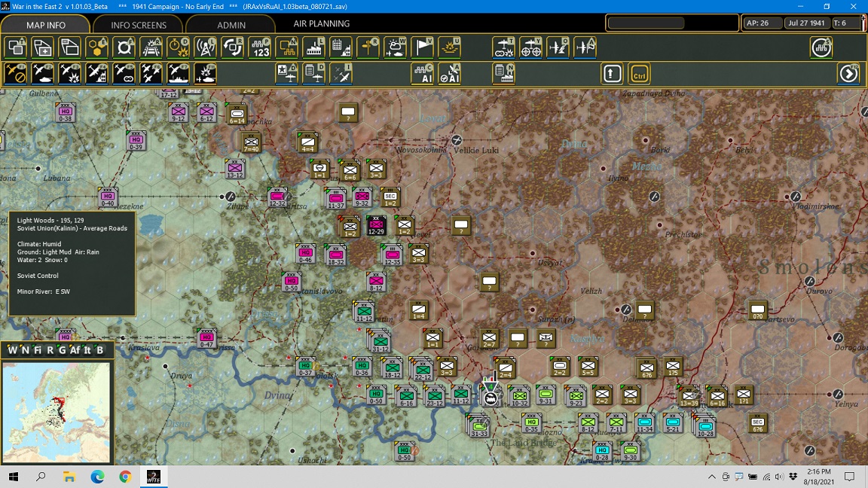Select the F2 plane-and-tank ground support mode
This screenshot has height=488, width=868.
point(43,74)
